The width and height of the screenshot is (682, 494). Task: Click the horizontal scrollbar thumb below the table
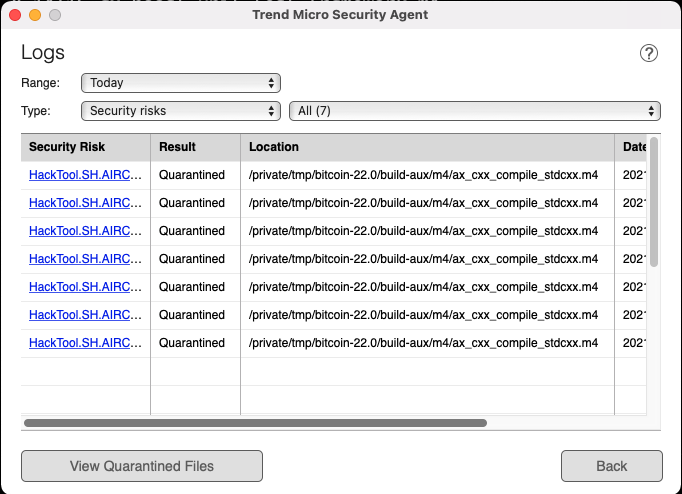point(255,423)
